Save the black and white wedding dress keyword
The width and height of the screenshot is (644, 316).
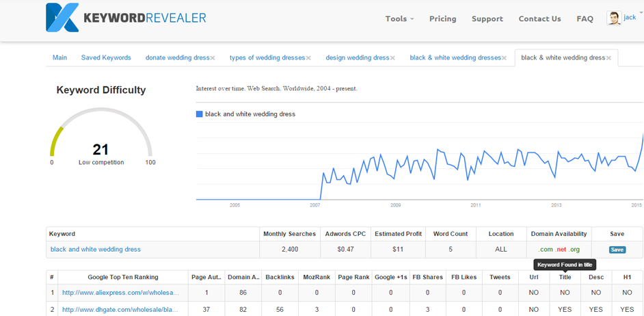(x=617, y=250)
